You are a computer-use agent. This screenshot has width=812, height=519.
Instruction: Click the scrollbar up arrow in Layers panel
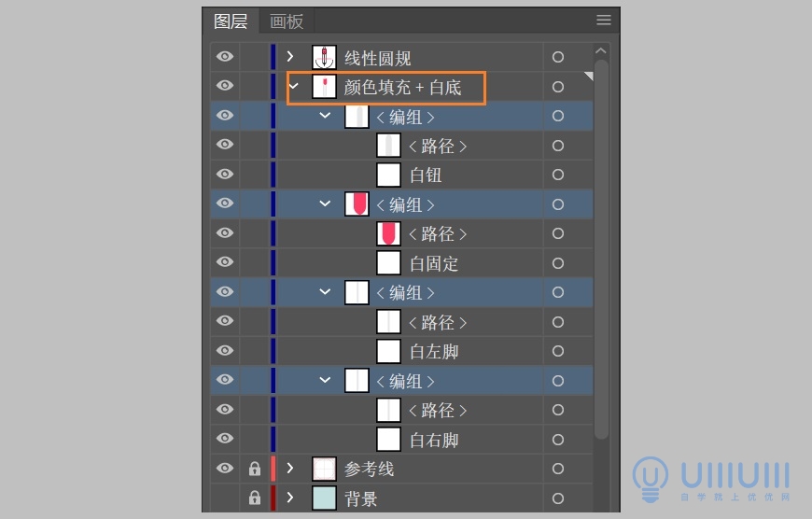601,50
